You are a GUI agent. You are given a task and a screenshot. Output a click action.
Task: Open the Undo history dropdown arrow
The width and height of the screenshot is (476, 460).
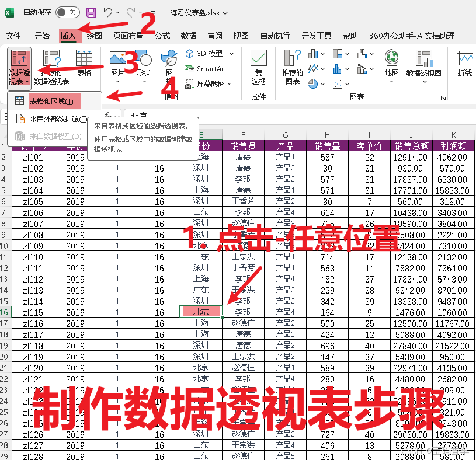(118, 13)
